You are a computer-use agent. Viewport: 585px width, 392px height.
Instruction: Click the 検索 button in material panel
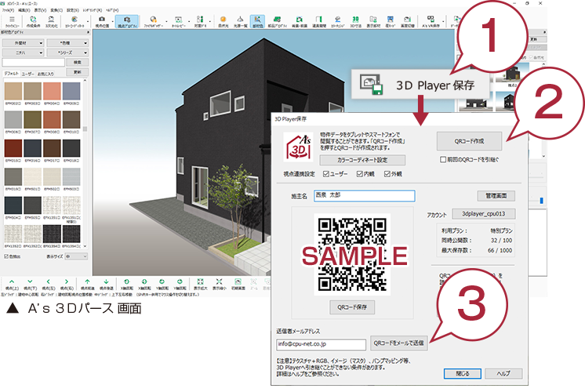pos(77,62)
